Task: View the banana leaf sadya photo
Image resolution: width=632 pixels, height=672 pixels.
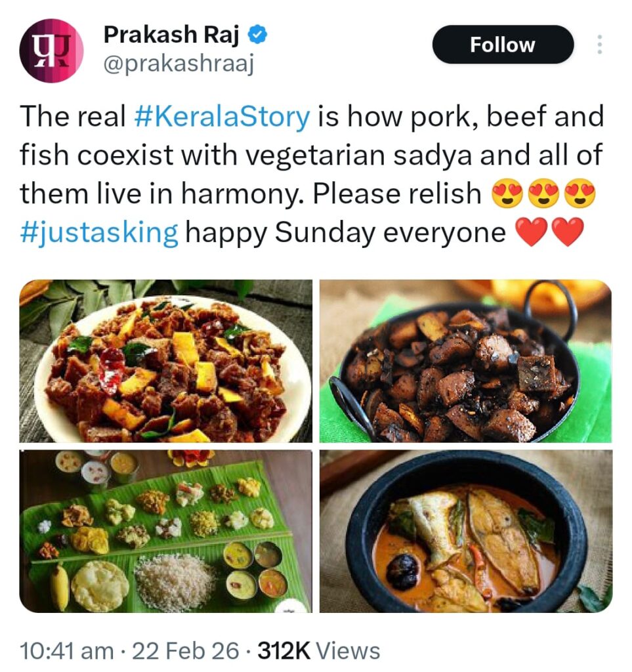Action: pos(166,530)
